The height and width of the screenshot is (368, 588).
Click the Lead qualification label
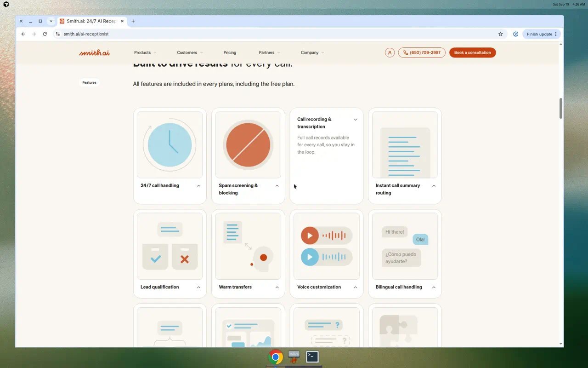pyautogui.click(x=160, y=287)
